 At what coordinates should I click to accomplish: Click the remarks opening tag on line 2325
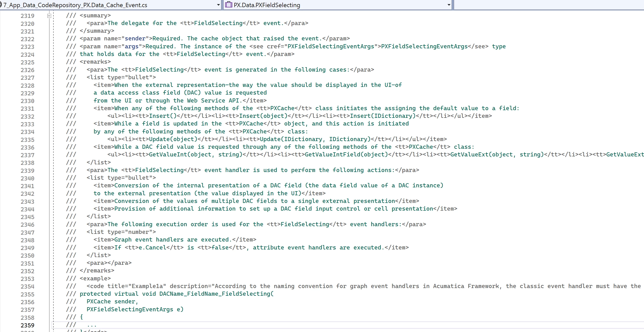click(95, 62)
